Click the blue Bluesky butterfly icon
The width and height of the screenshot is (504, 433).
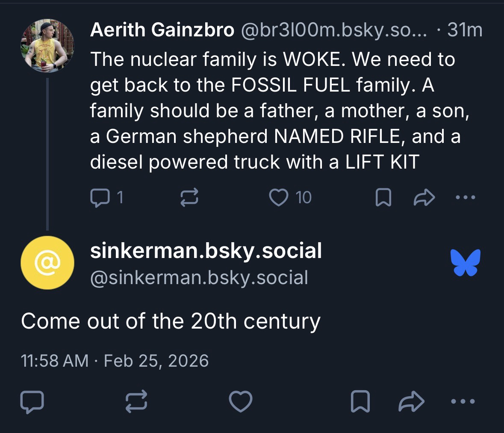(x=465, y=262)
